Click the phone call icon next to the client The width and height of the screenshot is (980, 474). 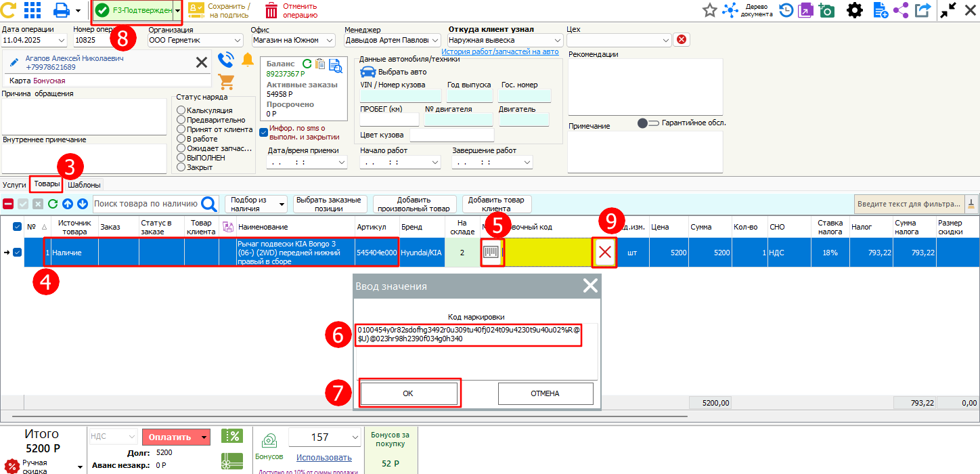coord(226,60)
